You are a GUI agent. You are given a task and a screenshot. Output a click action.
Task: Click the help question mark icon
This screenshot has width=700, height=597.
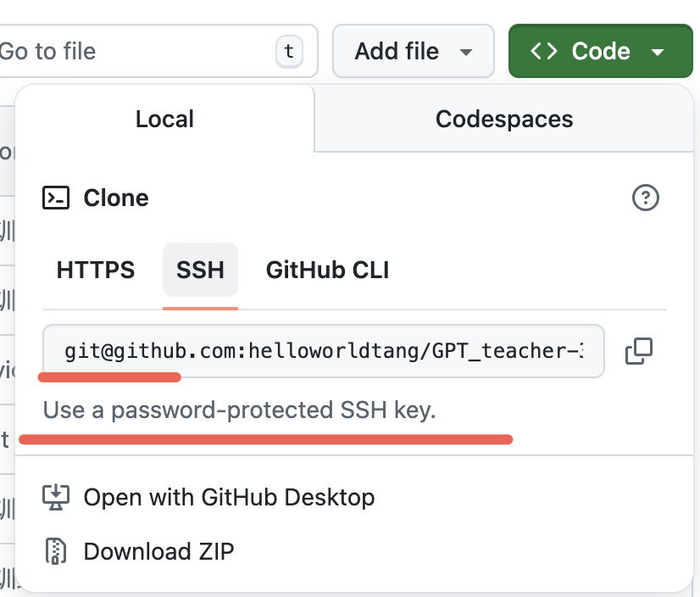click(x=646, y=198)
